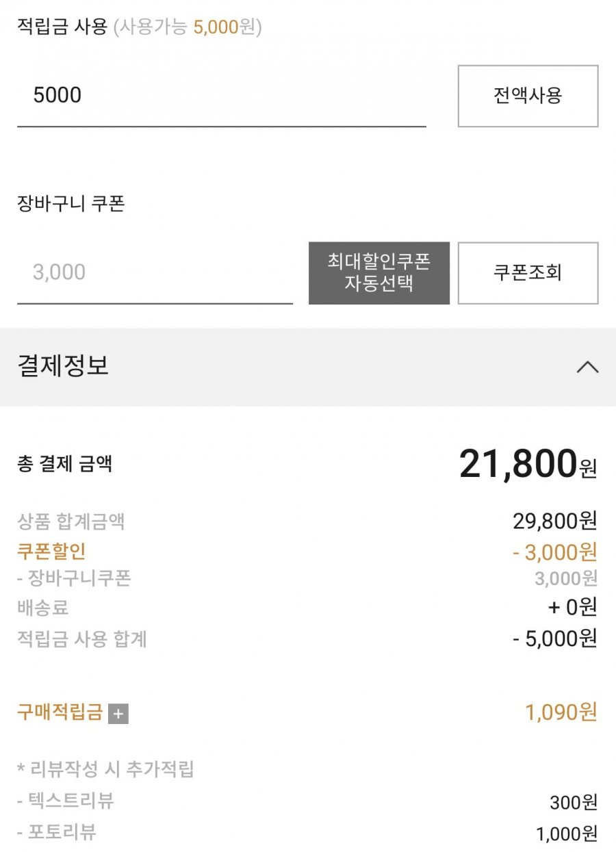Image resolution: width=616 pixels, height=852 pixels.
Task: Click the 적립금 사용 합계 label
Action: pyautogui.click(x=81, y=639)
